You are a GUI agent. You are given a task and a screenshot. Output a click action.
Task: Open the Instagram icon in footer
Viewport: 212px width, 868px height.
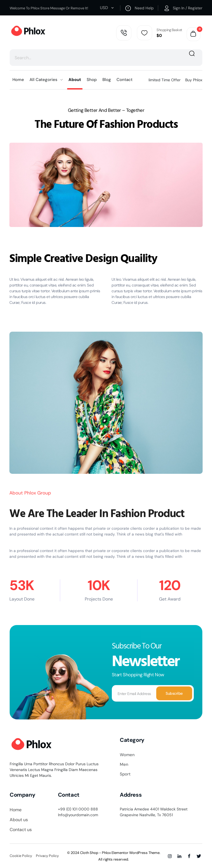coord(170,856)
